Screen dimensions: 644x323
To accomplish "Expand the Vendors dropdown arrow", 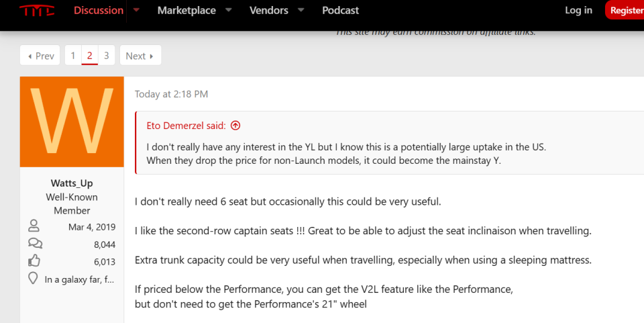I will 301,10.
